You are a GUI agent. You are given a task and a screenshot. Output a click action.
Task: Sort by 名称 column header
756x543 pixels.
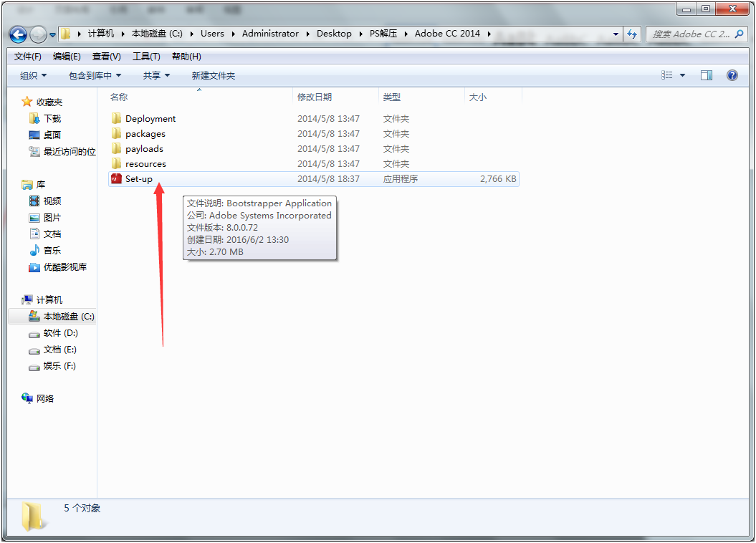point(119,97)
